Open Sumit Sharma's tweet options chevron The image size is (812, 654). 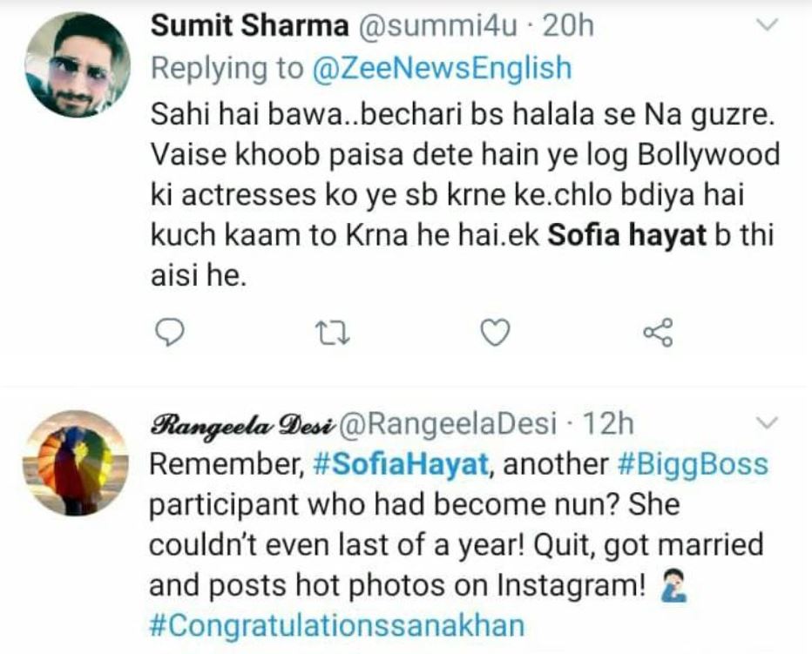[x=764, y=27]
